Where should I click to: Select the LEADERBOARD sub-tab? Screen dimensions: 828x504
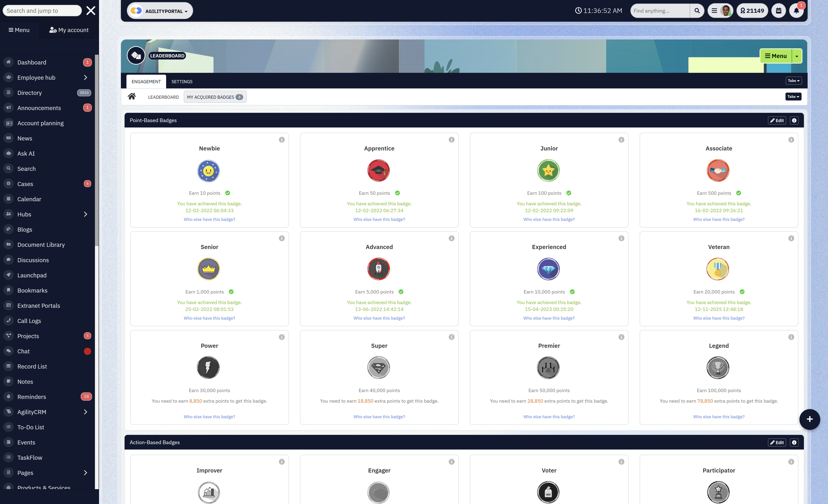coord(163,97)
